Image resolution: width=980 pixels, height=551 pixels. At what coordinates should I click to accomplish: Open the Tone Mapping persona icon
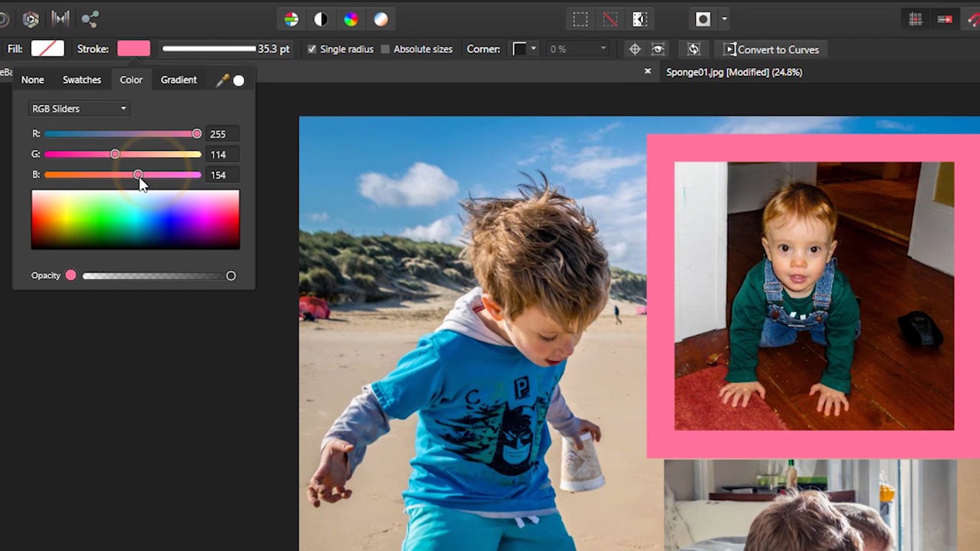pyautogui.click(x=60, y=19)
